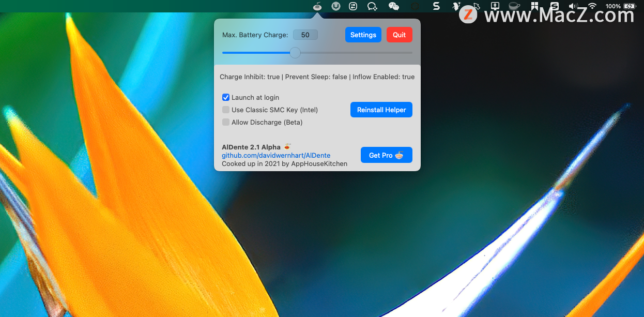The width and height of the screenshot is (644, 317).
Task: Click the red Quit button
Action: click(x=400, y=35)
